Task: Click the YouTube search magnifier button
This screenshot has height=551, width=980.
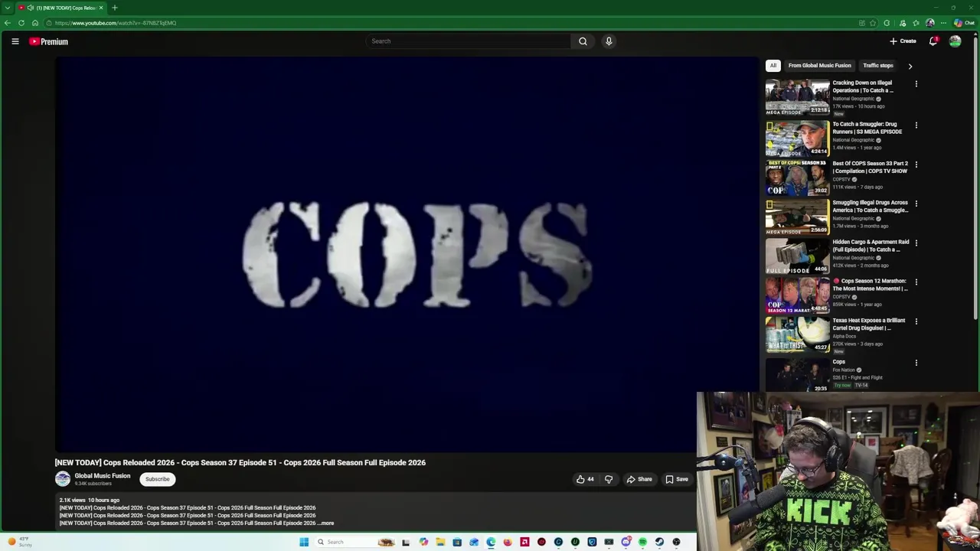Action: [583, 41]
